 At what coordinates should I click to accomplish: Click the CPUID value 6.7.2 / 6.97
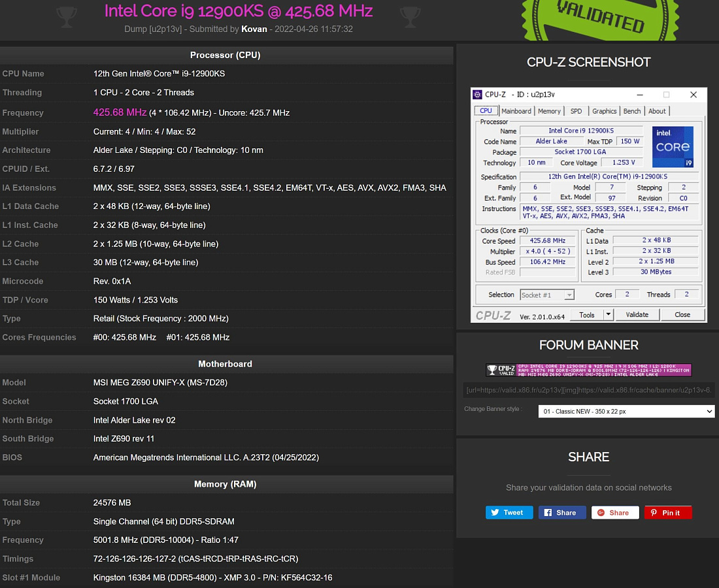114,169
